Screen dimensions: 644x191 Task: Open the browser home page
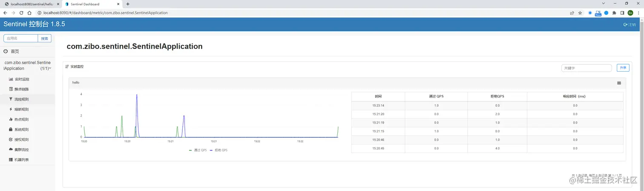click(29, 13)
